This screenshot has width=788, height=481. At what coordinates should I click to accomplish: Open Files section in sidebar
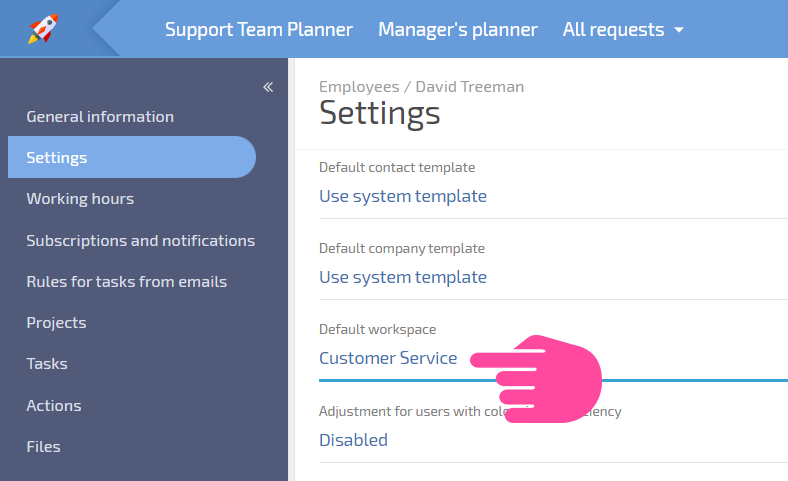(43, 446)
